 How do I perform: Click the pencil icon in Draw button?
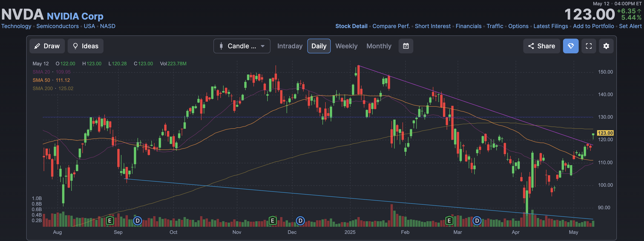tap(37, 46)
